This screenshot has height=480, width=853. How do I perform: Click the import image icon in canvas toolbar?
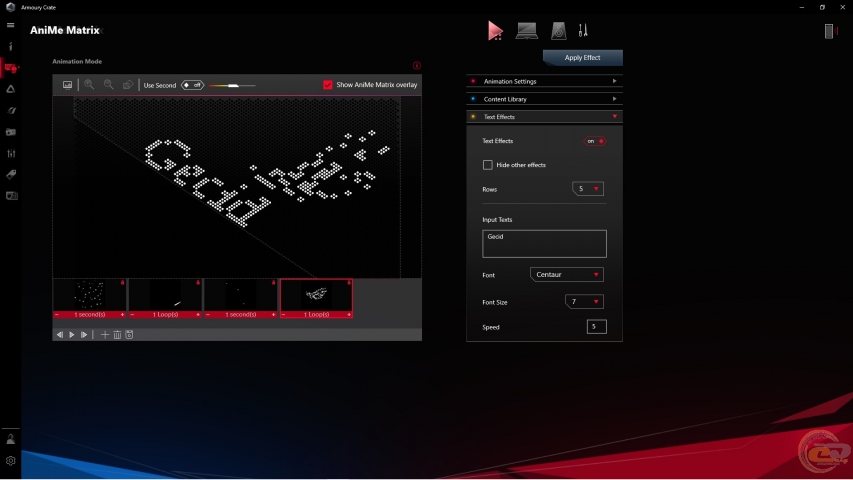[67, 85]
